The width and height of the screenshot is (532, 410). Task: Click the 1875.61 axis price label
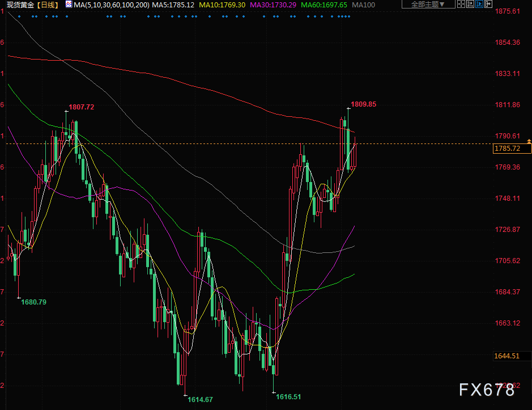point(507,11)
